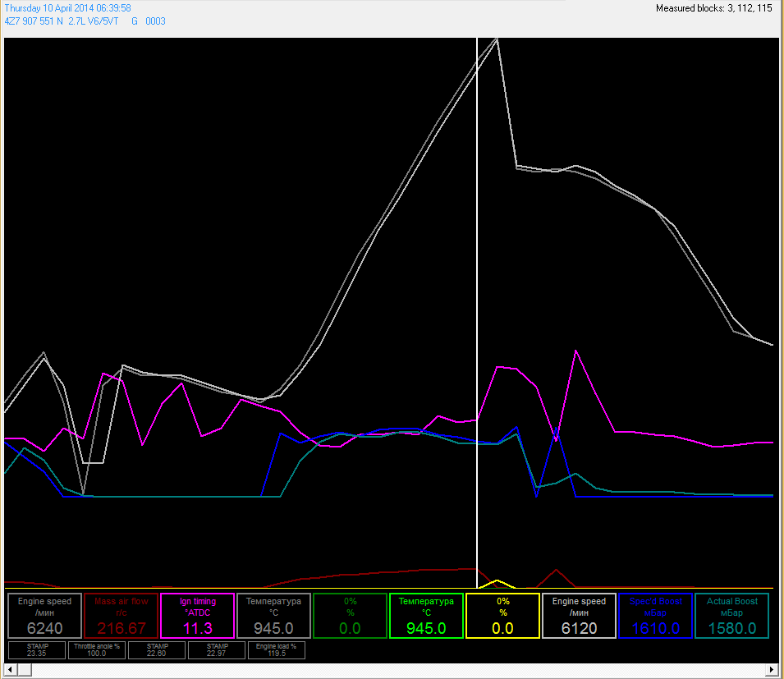The image size is (784, 679).
Task: Select the Engine speed box showing 6120
Action: click(x=579, y=616)
